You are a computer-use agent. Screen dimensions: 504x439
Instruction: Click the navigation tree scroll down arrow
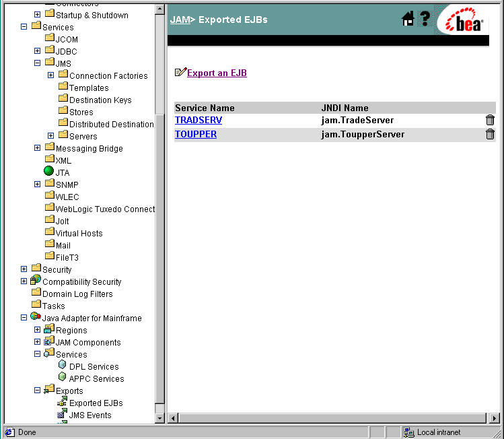160,418
